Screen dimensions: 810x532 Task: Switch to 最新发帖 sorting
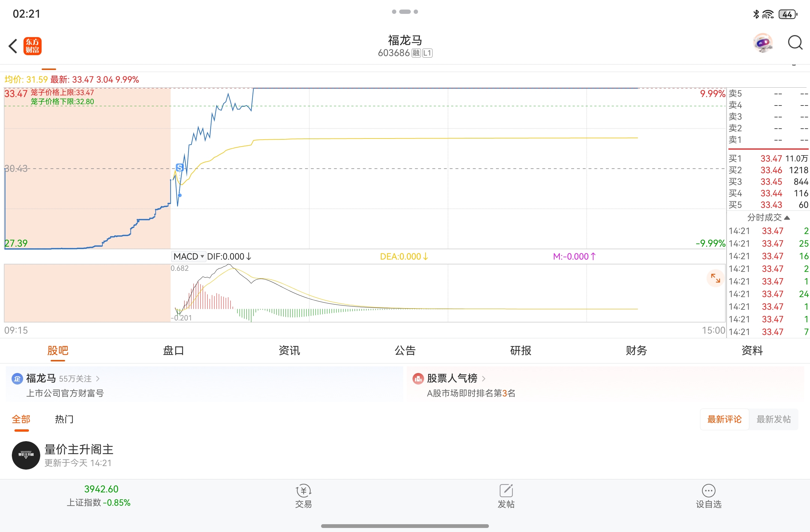click(x=774, y=419)
